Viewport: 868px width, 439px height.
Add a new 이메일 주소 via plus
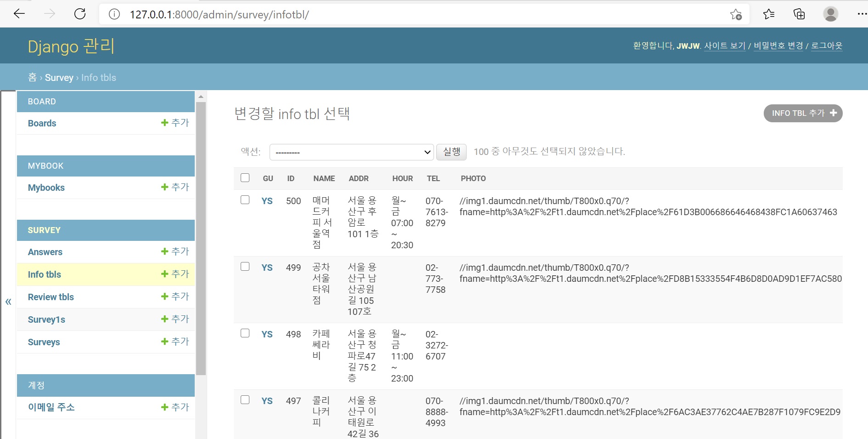[x=175, y=407]
